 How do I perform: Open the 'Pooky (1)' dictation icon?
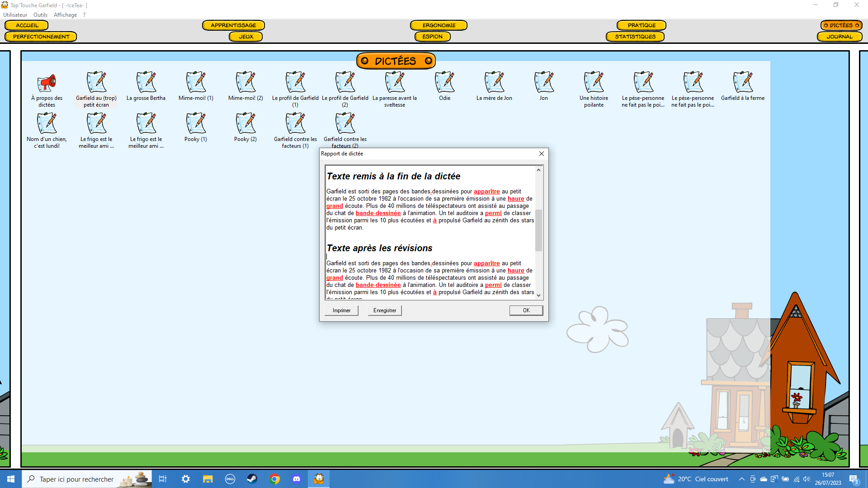tap(196, 128)
